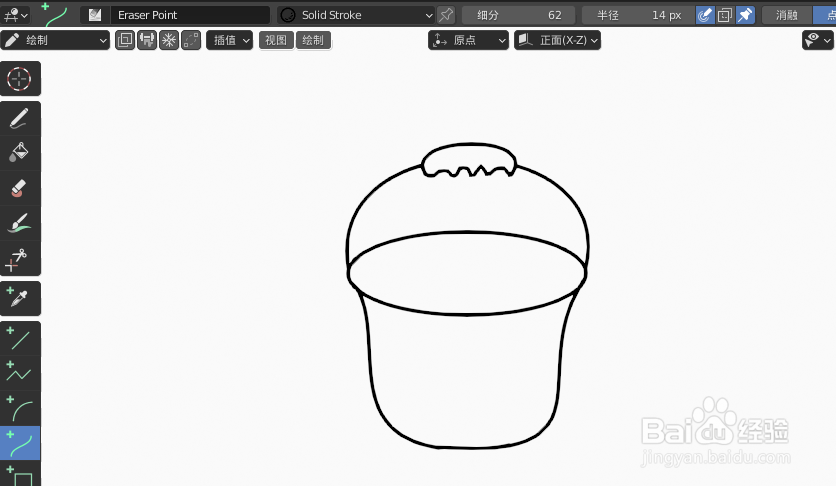Open the 视图 view menu
836x486 pixels.
tap(276, 40)
